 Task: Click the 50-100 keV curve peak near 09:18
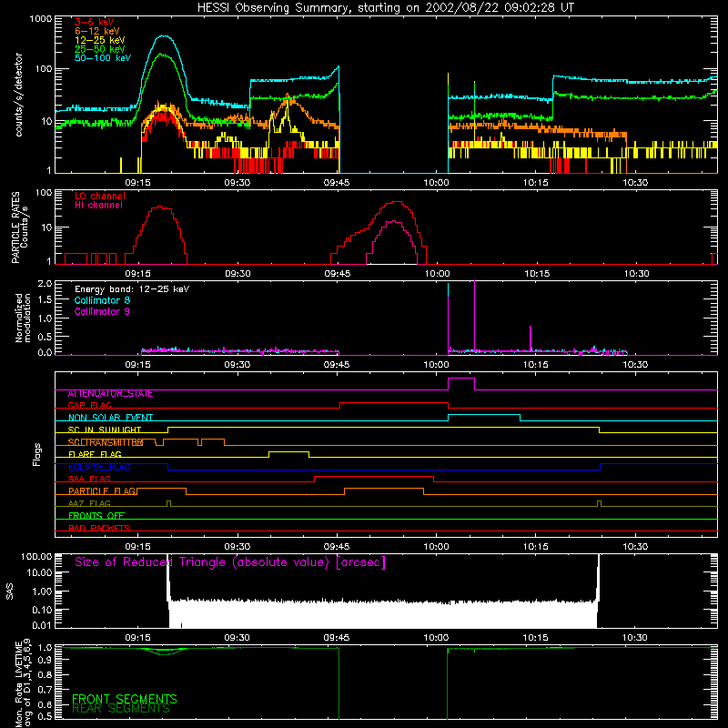pos(163,35)
